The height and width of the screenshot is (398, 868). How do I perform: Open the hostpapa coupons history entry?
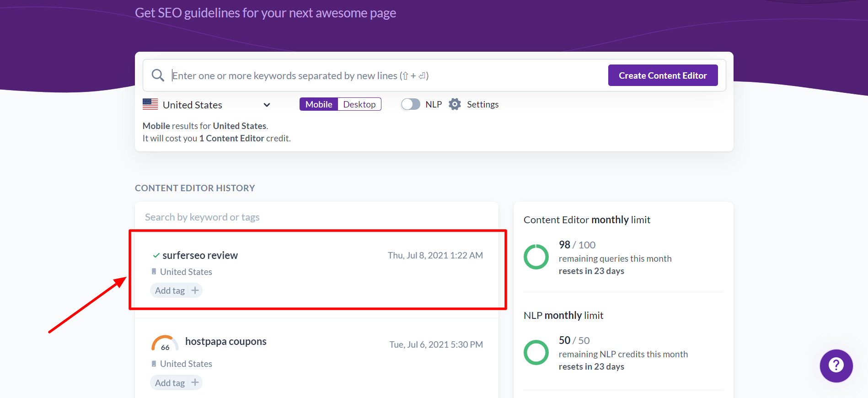pos(225,341)
